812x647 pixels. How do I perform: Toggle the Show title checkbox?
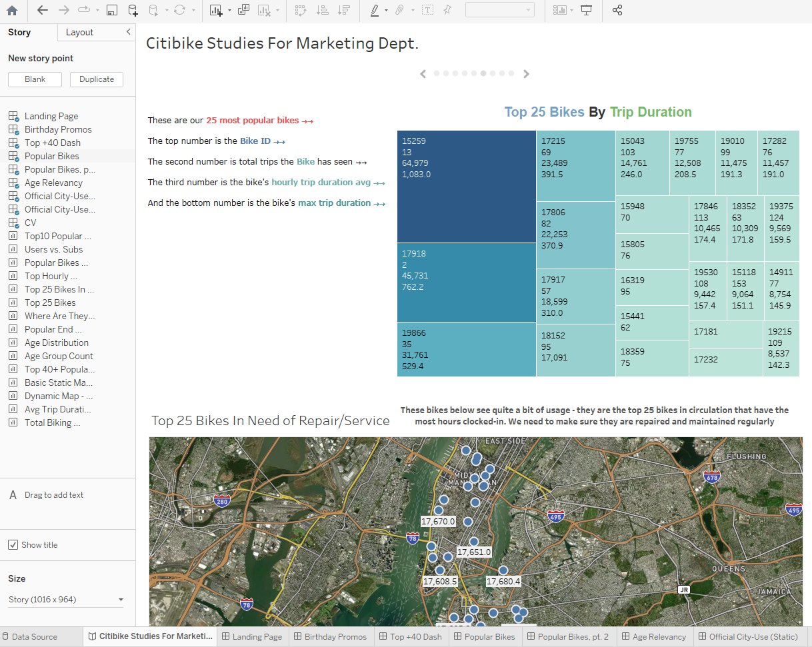14,544
